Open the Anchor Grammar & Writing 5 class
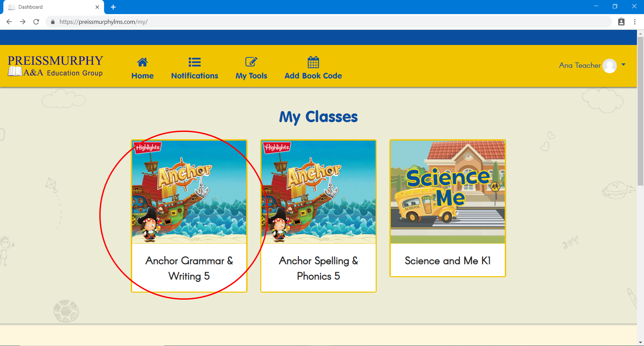This screenshot has height=346, width=644. 189,215
